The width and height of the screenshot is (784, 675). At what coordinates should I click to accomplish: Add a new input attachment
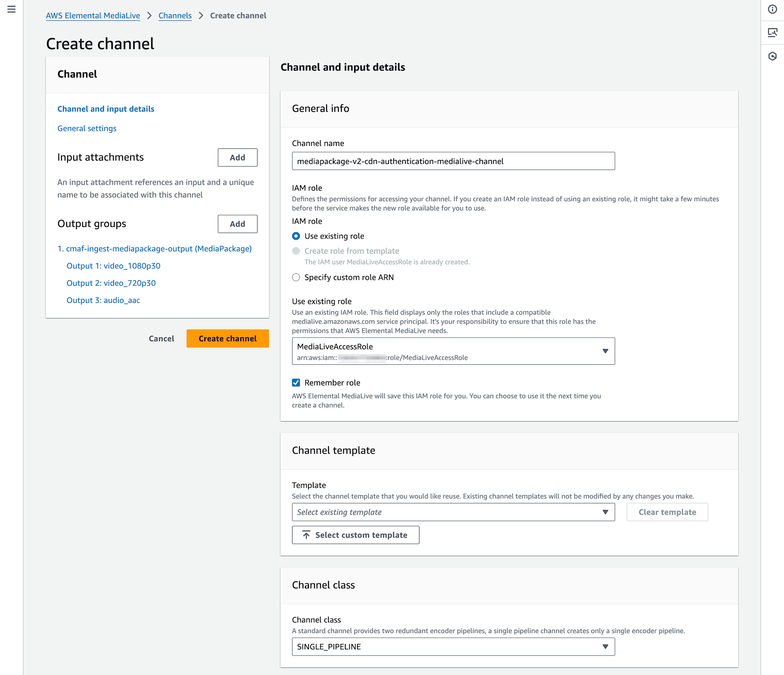coord(237,157)
